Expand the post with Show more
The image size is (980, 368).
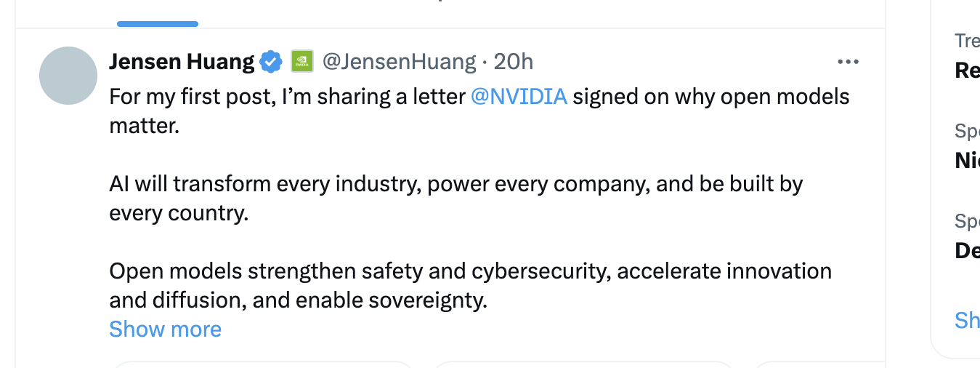tap(165, 329)
